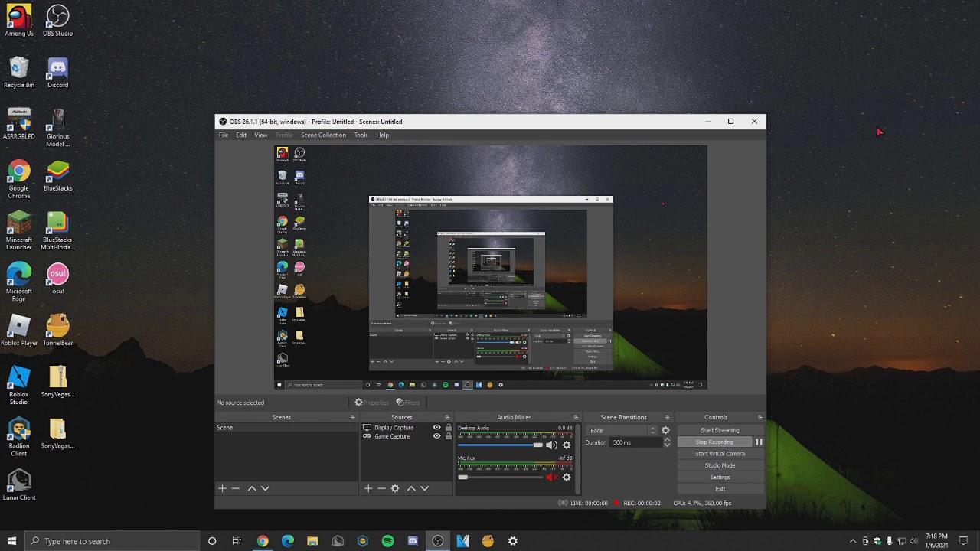Open the Fade transition dropdown
980x551 pixels.
[x=622, y=430]
